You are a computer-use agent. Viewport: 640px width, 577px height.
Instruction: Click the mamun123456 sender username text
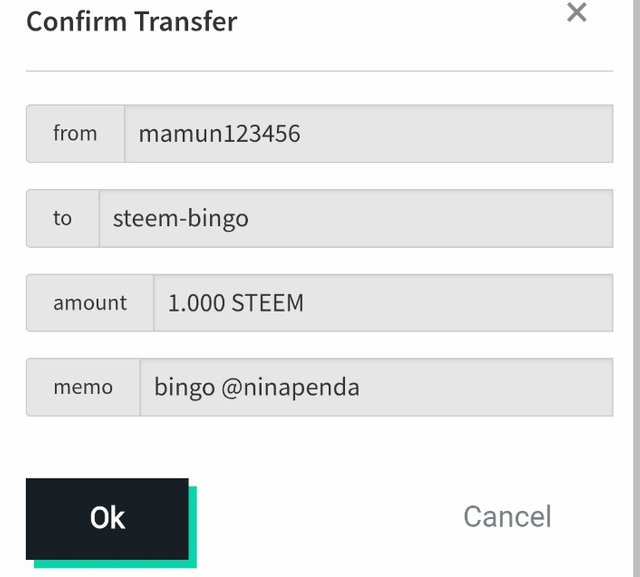(219, 133)
